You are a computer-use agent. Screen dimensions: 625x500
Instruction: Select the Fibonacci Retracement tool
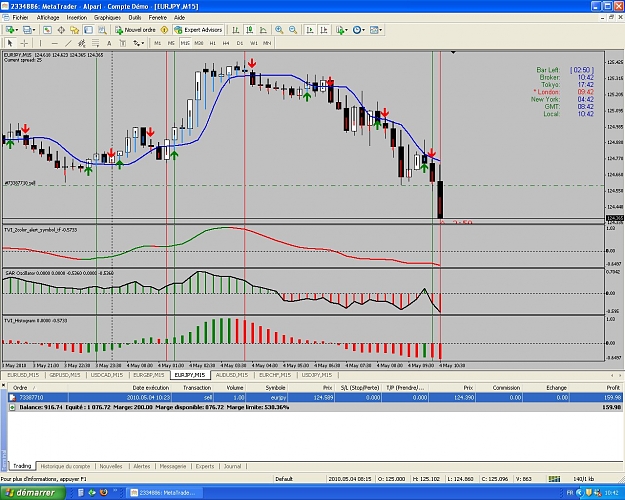(95, 43)
